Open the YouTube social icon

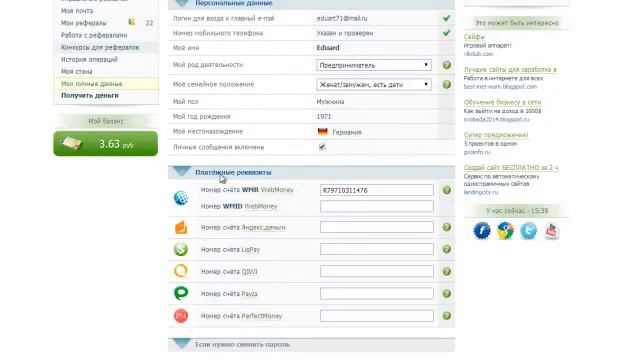click(551, 231)
